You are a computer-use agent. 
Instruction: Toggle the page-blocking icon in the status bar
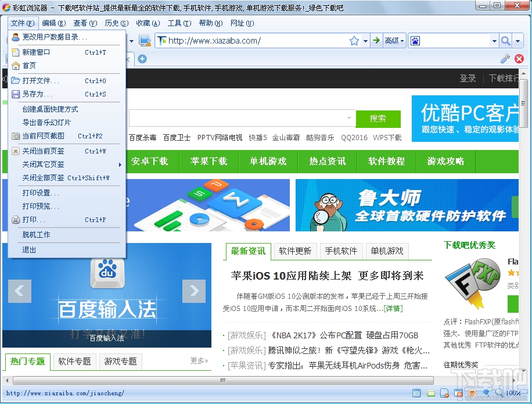[444, 393]
